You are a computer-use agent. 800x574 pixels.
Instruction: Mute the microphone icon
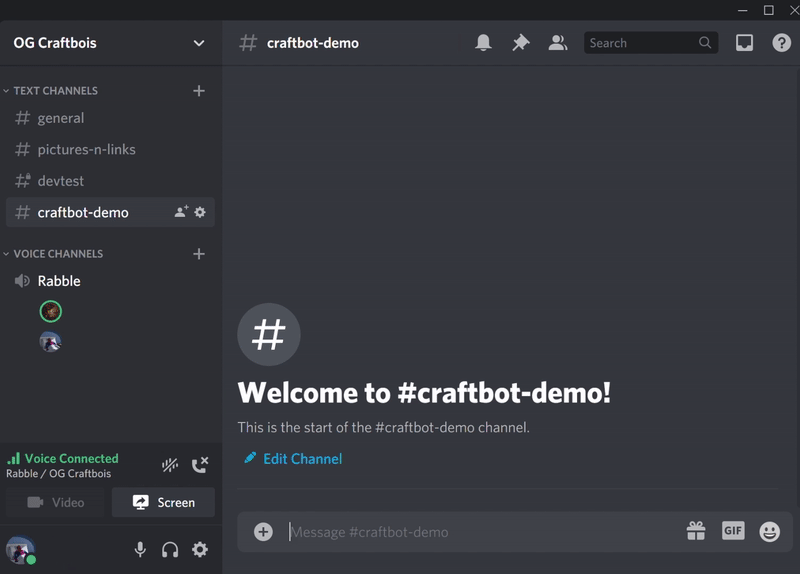140,550
